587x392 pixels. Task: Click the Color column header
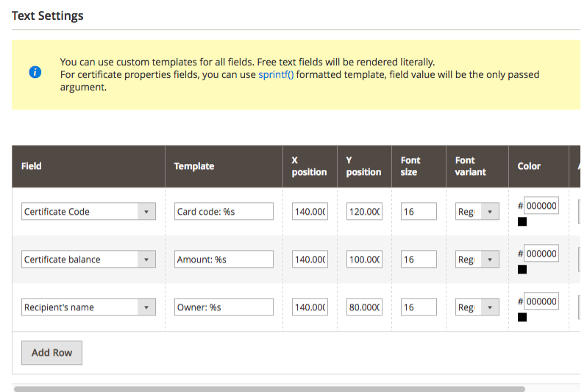[x=538, y=166]
